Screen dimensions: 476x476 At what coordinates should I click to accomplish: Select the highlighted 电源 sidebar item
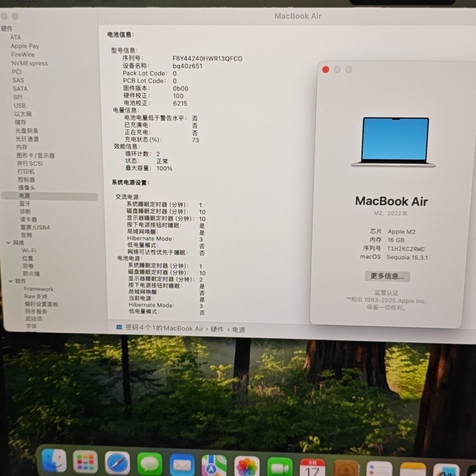[x=50, y=196]
